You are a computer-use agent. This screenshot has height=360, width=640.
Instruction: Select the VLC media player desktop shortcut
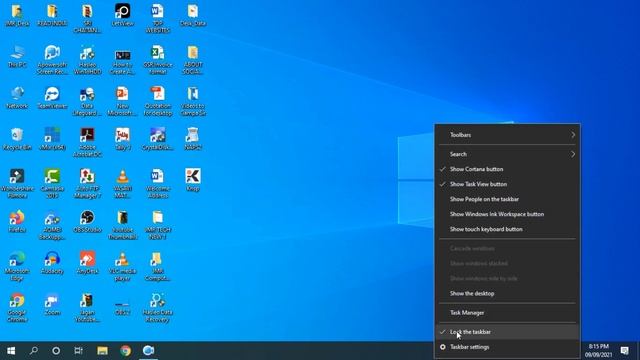click(122, 266)
